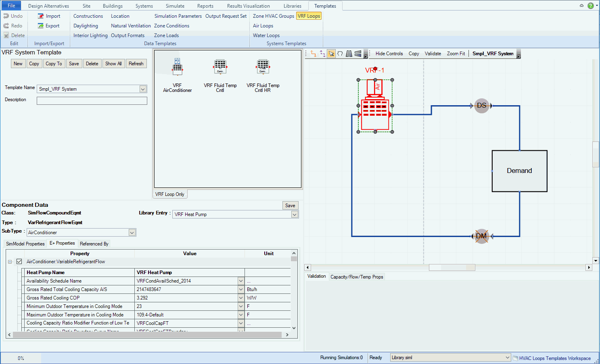The height and width of the screenshot is (364, 600).
Task: Click the DS node on the loop diagram
Action: point(481,106)
